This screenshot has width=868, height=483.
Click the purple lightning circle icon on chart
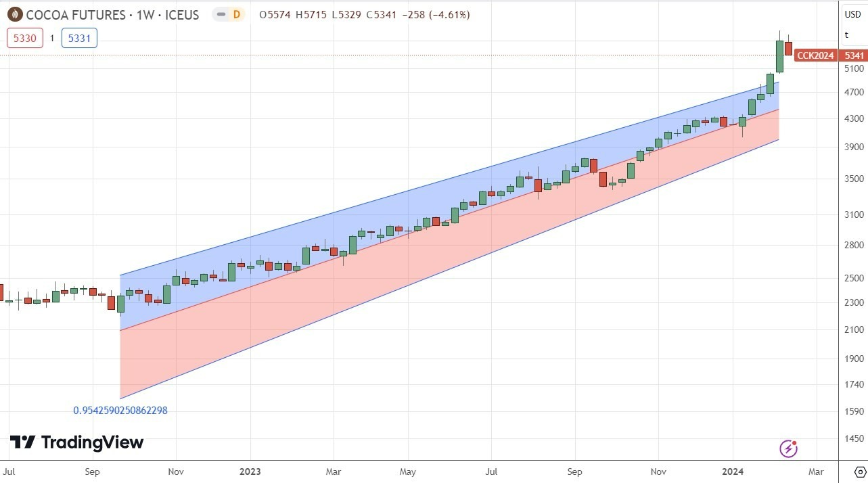pos(788,448)
